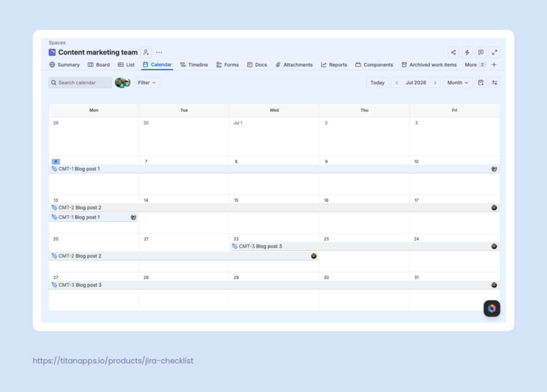
Task: Open CMT-2 Blog post 2 on July 20
Action: (184, 256)
